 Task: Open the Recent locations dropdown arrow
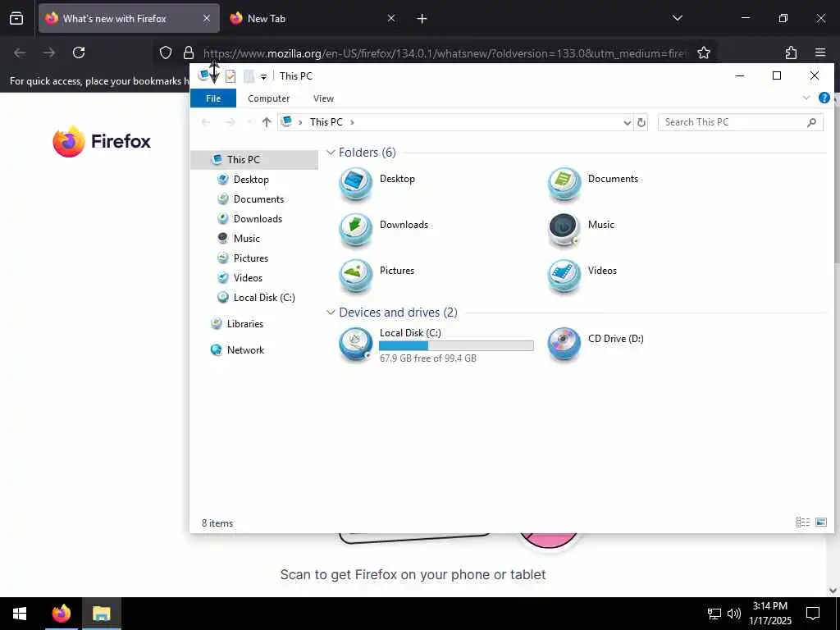click(249, 123)
